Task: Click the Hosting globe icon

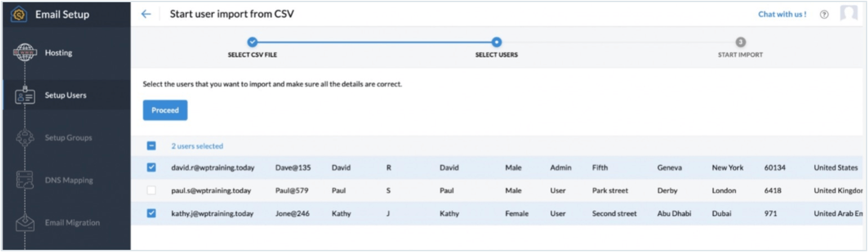Action: (25, 53)
